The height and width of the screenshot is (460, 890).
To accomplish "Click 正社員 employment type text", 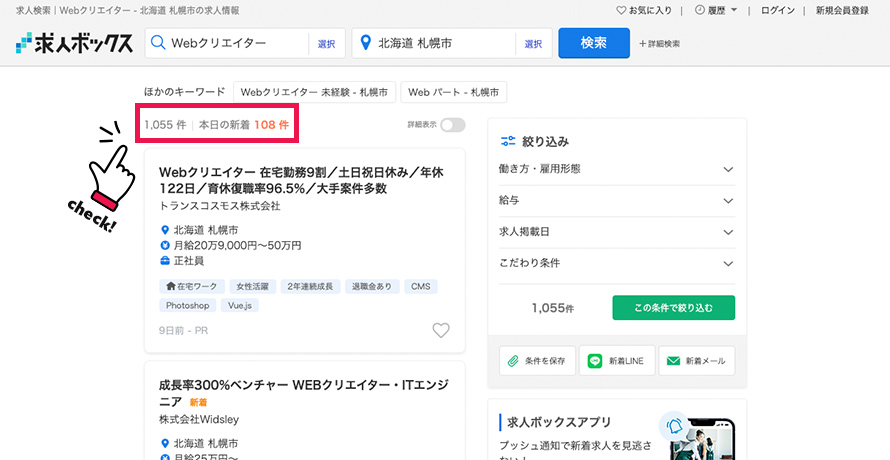I will tap(188, 261).
